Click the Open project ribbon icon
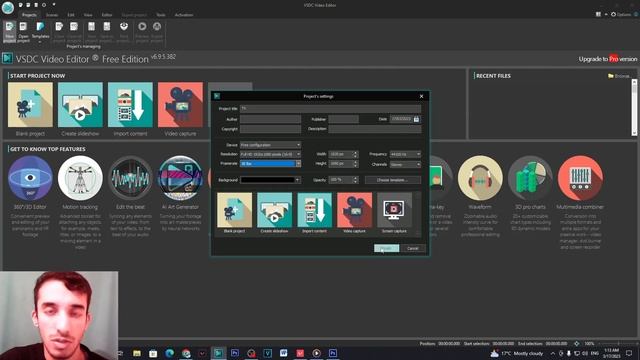The image size is (640, 360). (23, 31)
